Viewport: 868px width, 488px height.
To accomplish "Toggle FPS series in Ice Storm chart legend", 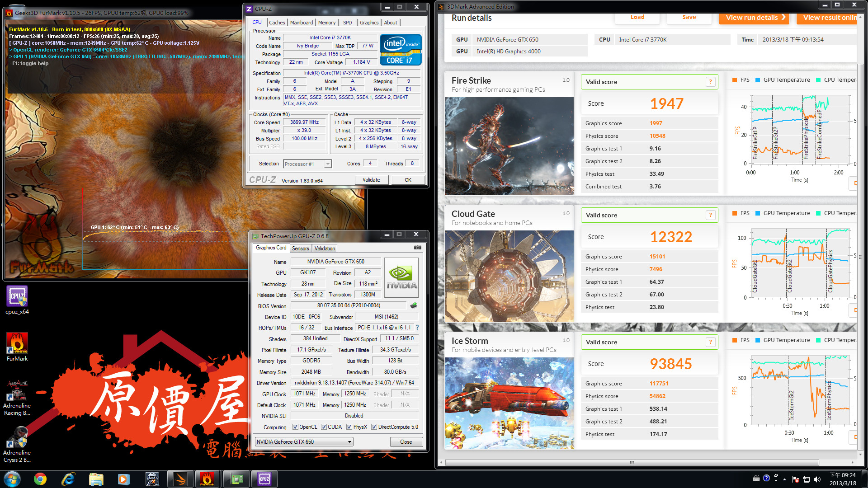I will [x=741, y=340].
